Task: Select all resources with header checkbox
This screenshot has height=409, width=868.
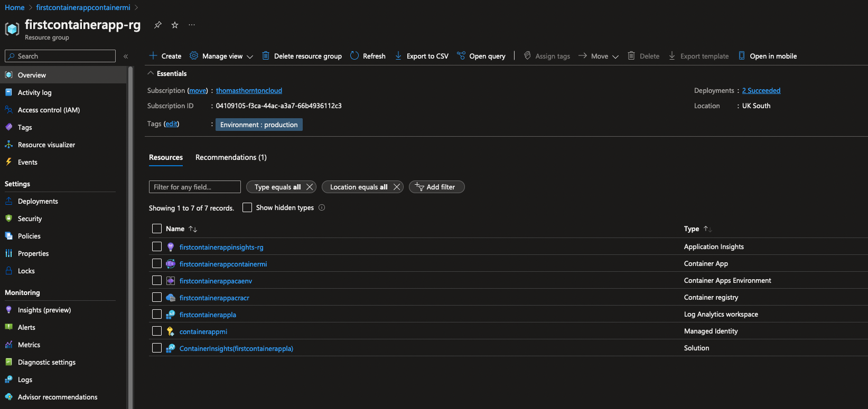Action: (157, 229)
